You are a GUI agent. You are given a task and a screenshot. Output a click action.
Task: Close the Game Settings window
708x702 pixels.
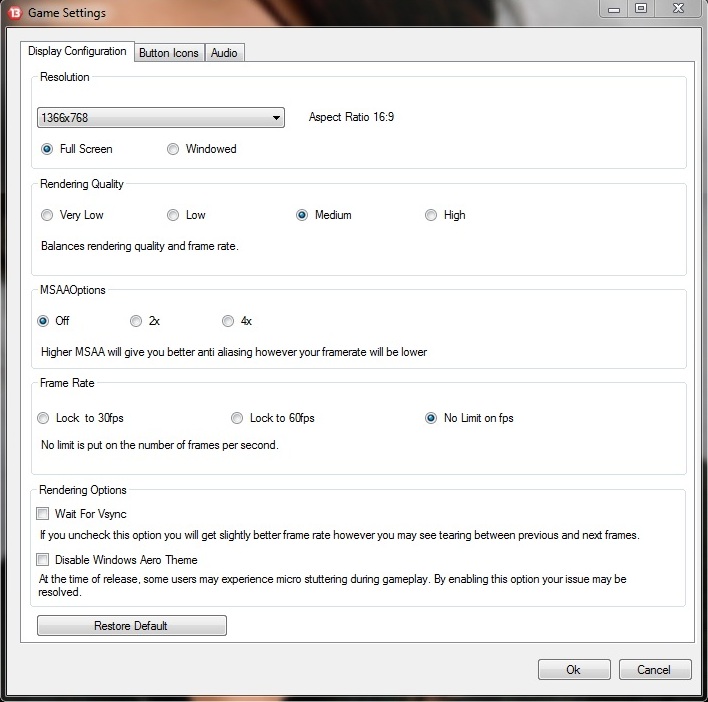(678, 9)
